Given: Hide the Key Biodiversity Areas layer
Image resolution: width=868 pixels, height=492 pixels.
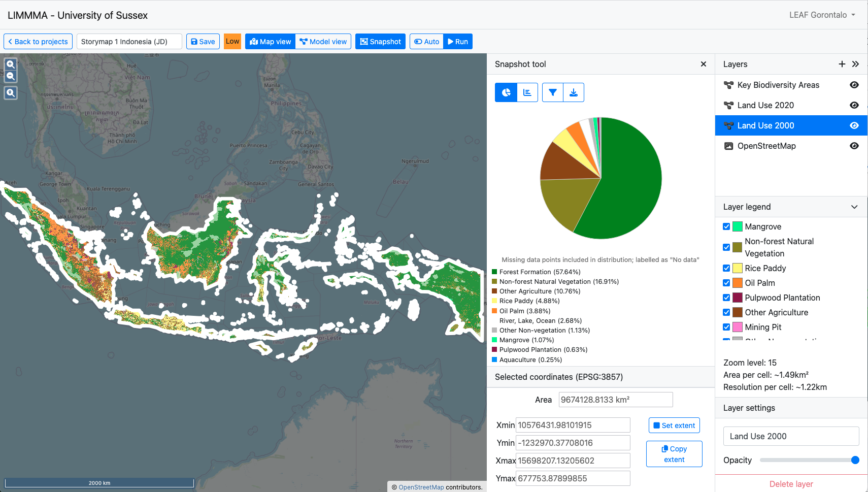Looking at the screenshot, I should [x=854, y=85].
